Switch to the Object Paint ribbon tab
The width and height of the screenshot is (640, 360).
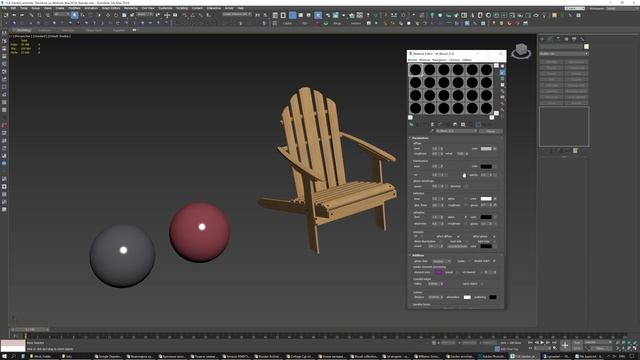[94, 30]
